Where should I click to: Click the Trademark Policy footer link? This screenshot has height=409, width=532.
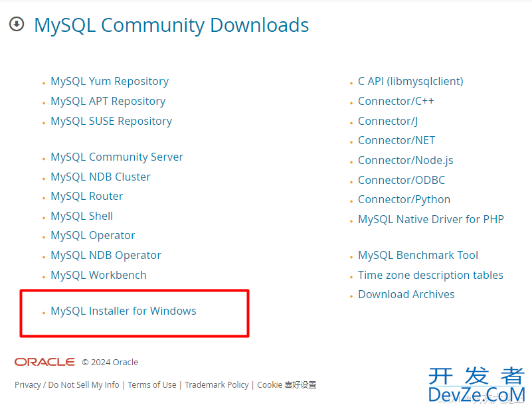point(217,385)
